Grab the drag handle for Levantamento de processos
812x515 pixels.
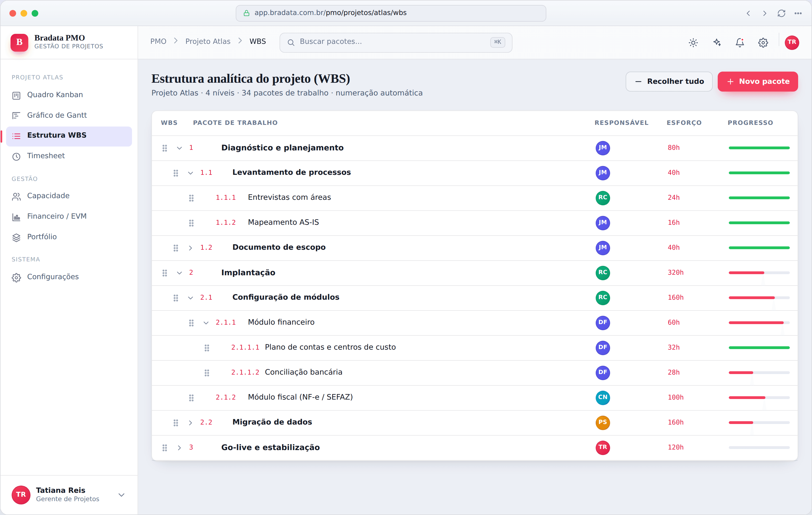tap(176, 173)
